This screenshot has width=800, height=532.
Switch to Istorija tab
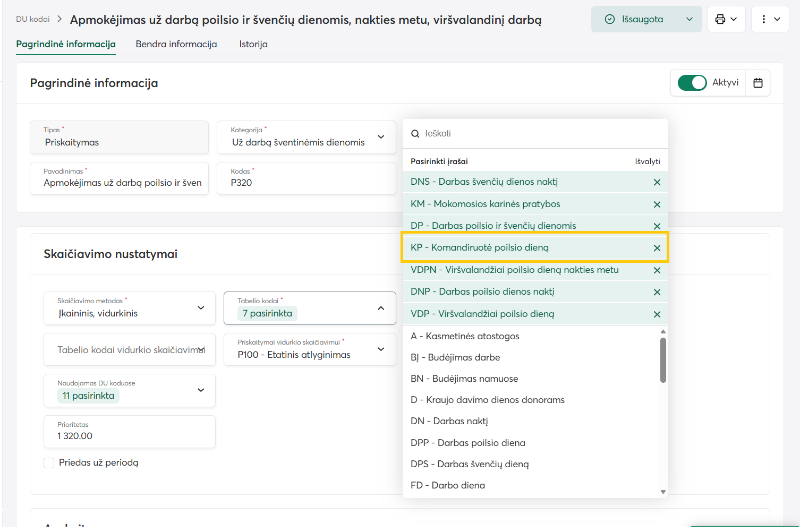253,44
